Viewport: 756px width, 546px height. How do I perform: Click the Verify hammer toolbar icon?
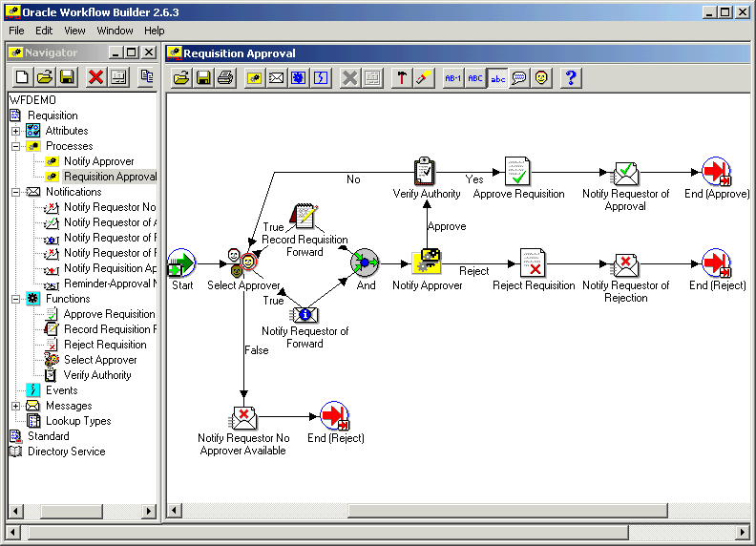tap(402, 78)
